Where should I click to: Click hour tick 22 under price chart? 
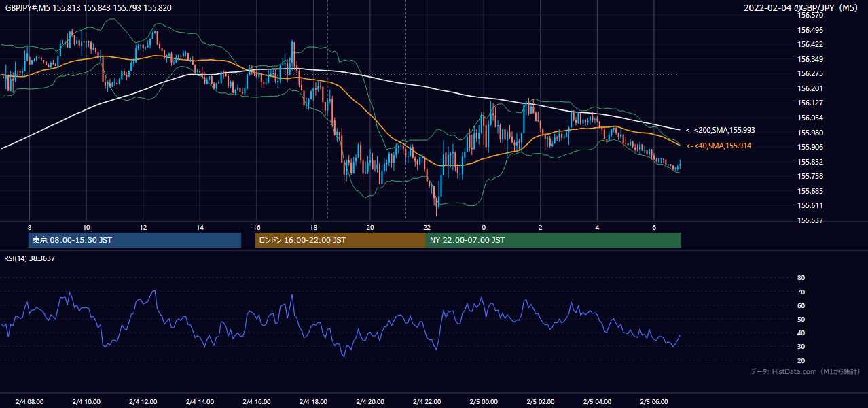(x=427, y=227)
